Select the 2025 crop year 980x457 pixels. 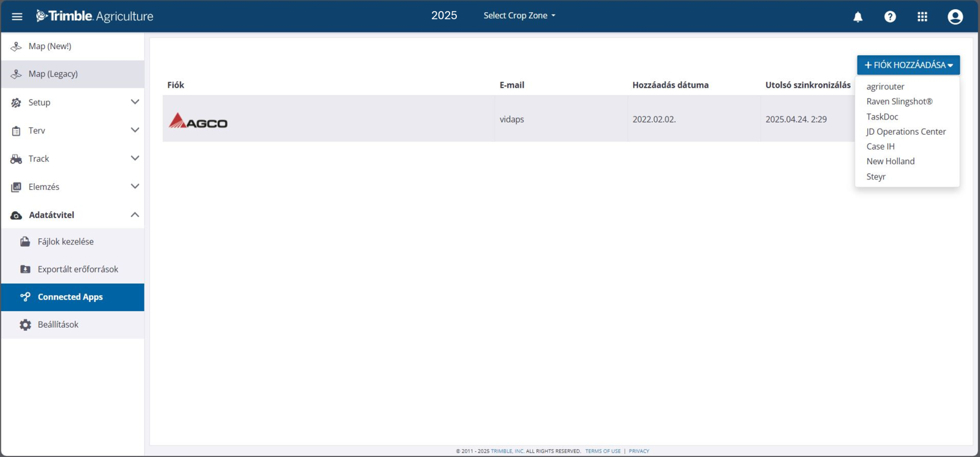(444, 15)
